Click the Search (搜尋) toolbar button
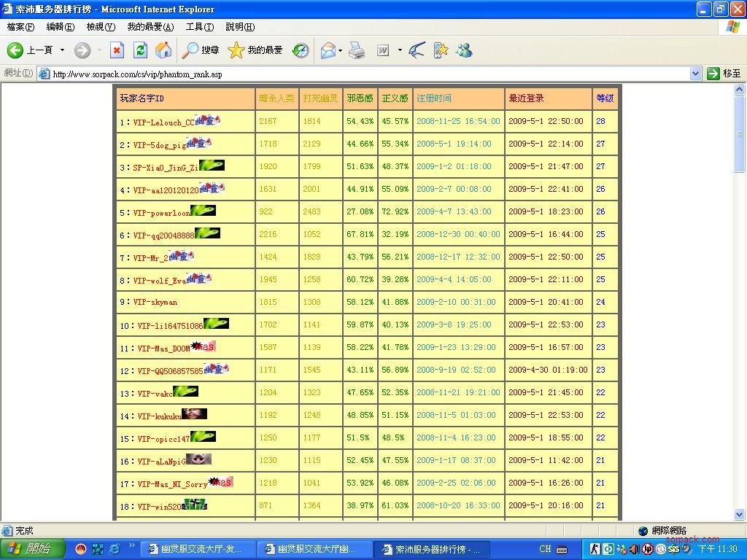 tap(201, 50)
